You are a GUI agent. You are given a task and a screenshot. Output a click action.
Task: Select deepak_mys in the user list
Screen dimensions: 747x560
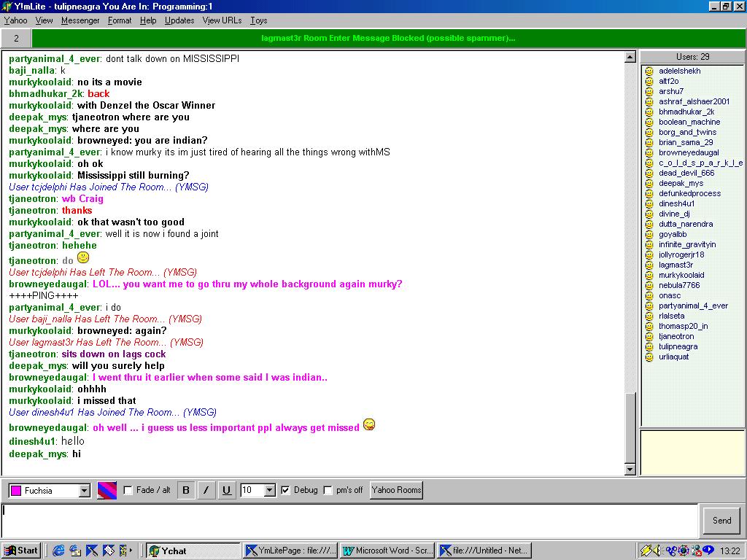tap(681, 183)
